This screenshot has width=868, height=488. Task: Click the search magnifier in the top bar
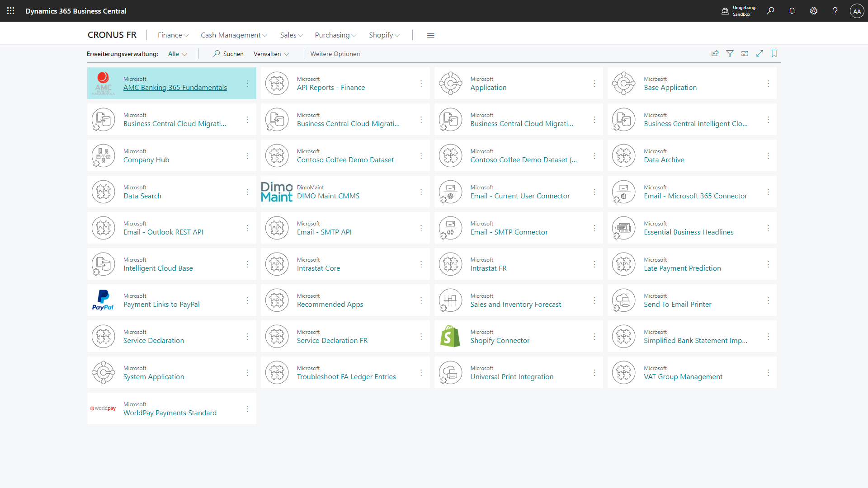click(x=770, y=11)
